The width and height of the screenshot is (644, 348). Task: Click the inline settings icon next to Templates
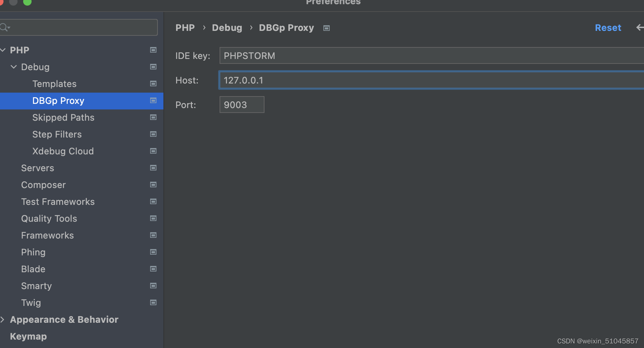[153, 84]
